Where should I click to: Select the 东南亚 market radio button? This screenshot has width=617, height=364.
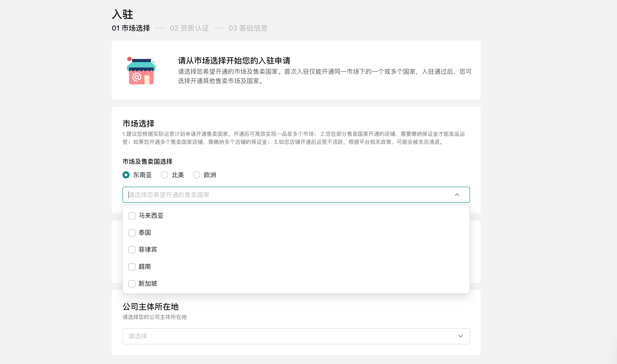(126, 175)
